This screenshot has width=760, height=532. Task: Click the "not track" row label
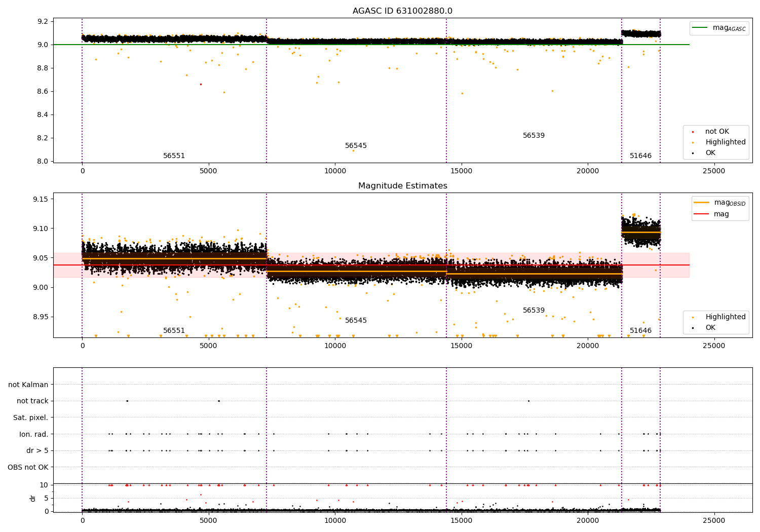tap(32, 401)
